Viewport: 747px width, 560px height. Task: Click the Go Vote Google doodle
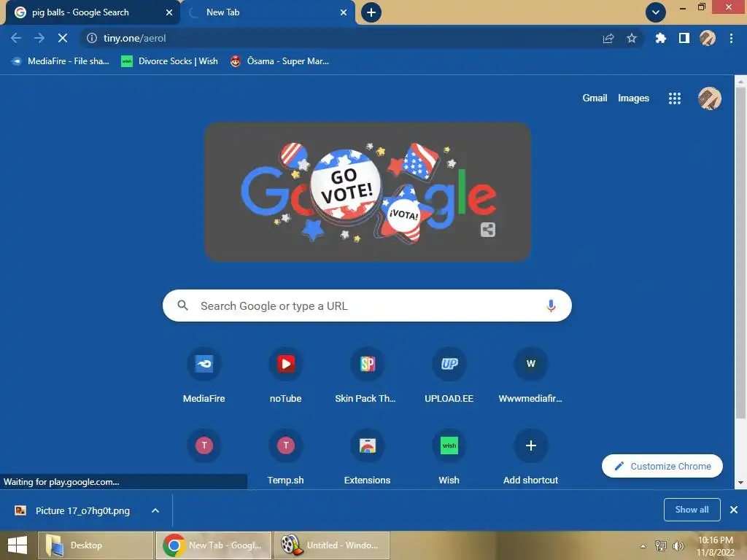368,192
